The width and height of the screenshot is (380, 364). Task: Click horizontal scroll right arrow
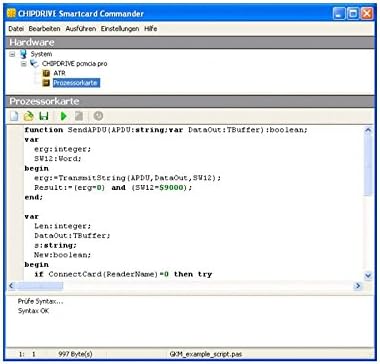coord(358,286)
